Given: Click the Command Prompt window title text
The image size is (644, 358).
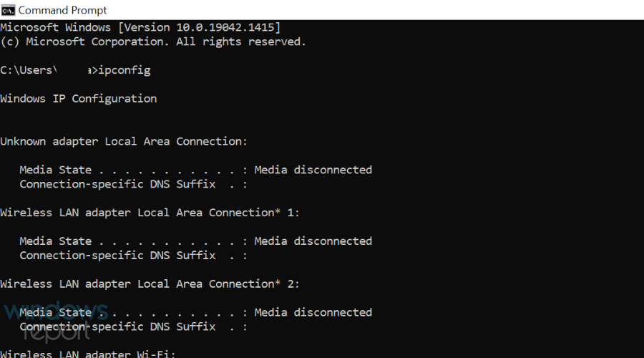Looking at the screenshot, I should [63, 10].
